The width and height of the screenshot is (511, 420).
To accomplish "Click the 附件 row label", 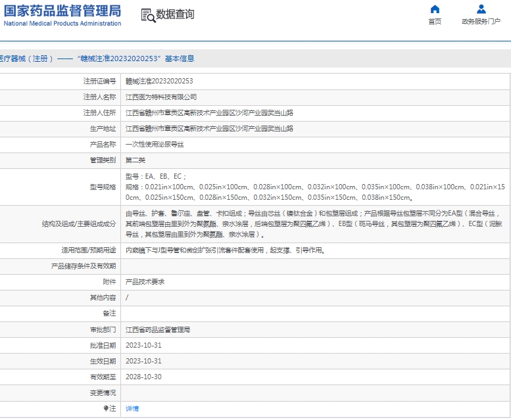I will click(x=109, y=282).
